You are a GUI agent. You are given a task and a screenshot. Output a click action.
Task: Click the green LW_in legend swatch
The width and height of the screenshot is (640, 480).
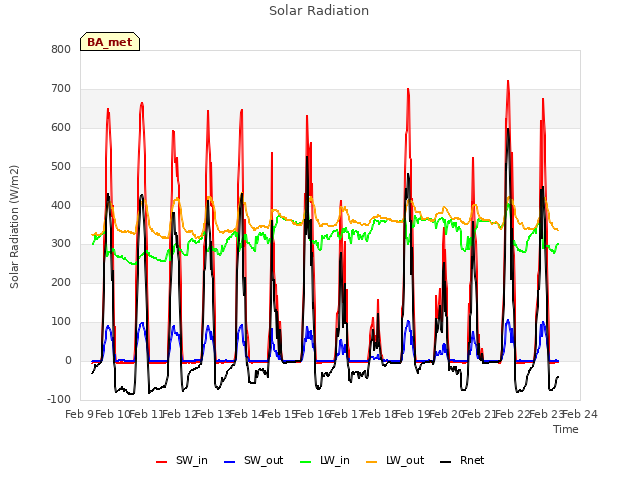click(x=306, y=462)
